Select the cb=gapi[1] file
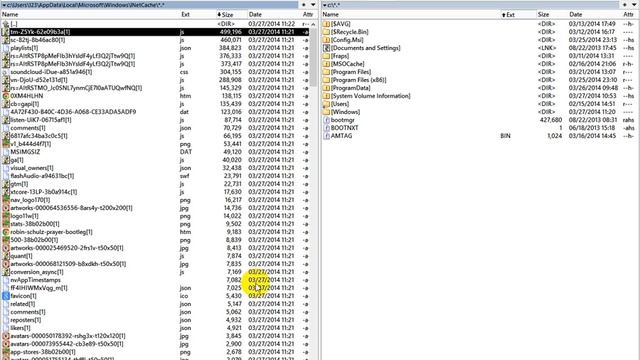 pyautogui.click(x=155, y=104)
